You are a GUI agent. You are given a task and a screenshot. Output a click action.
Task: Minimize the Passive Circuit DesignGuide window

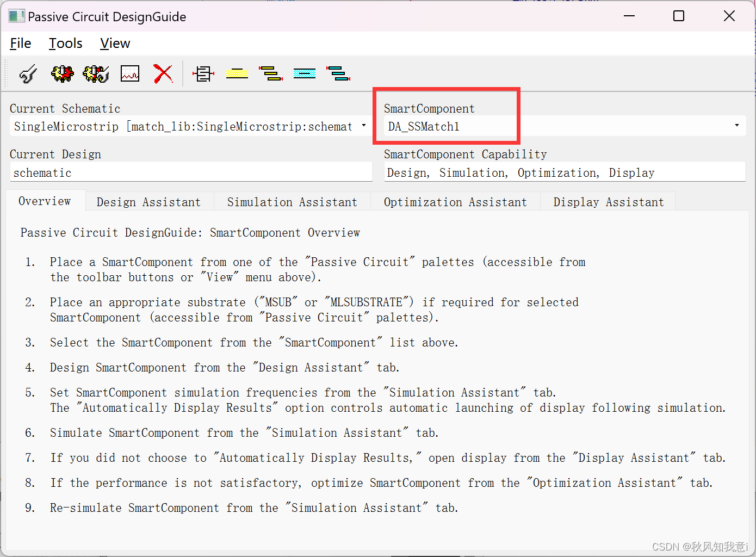click(629, 16)
